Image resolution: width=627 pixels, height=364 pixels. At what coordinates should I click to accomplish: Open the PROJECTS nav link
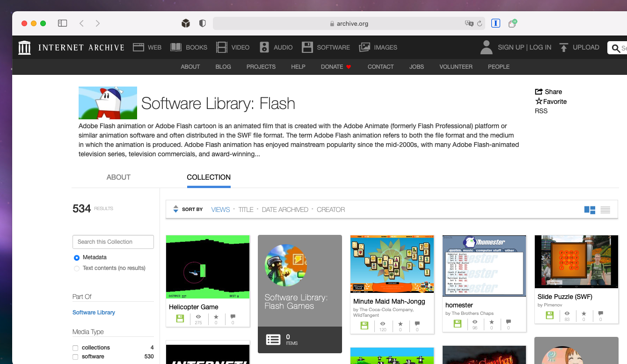pos(261,67)
